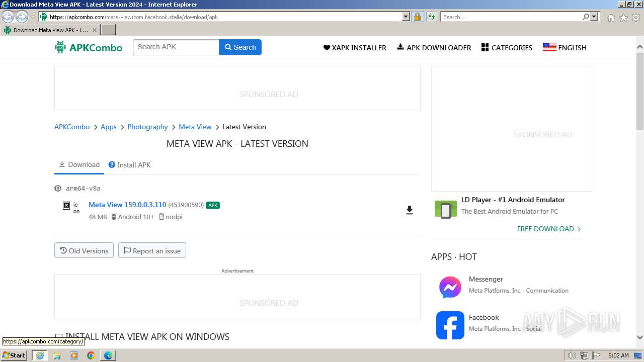Open the IE Tools gear icon
This screenshot has height=362, width=644.
636,18
